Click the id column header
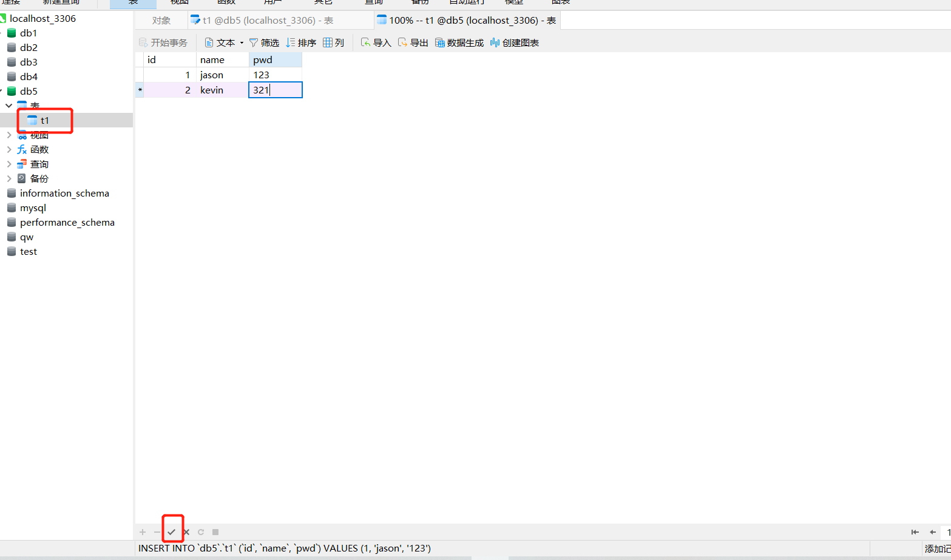This screenshot has width=951, height=560. 170,59
